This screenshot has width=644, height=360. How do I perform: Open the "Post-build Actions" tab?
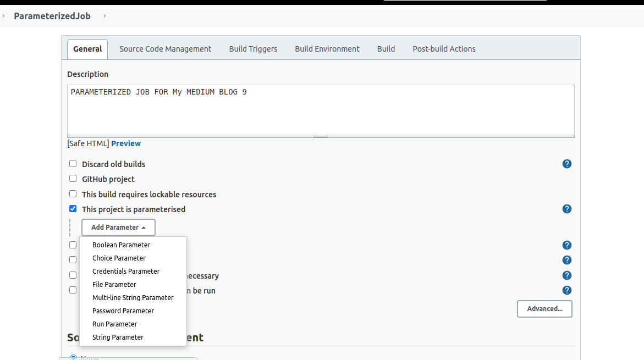click(444, 48)
